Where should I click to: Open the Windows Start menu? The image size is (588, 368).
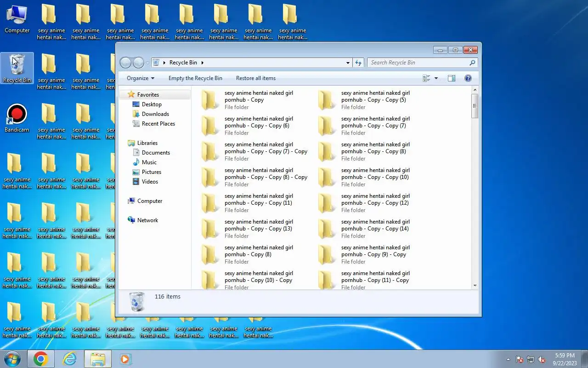(12, 359)
